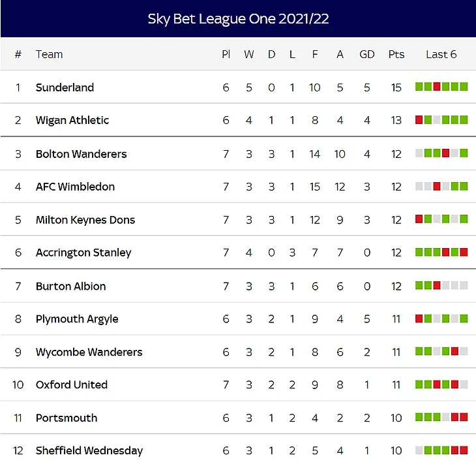Click the Team column header
Image resolution: width=476 pixels, height=468 pixels.
point(50,54)
